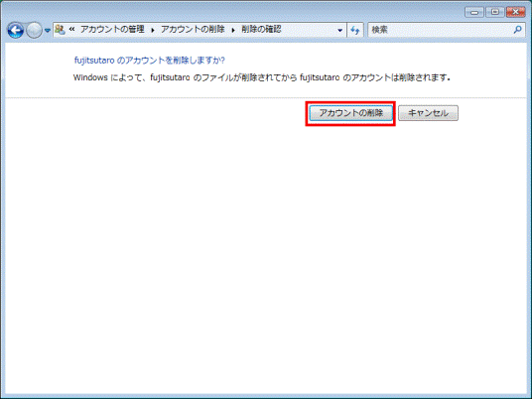Click the forward navigation arrow button
Screen dimensions: 532x399
coord(35,31)
